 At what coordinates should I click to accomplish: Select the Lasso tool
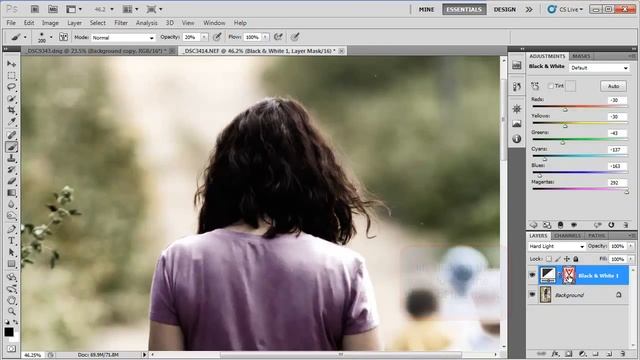point(11,87)
